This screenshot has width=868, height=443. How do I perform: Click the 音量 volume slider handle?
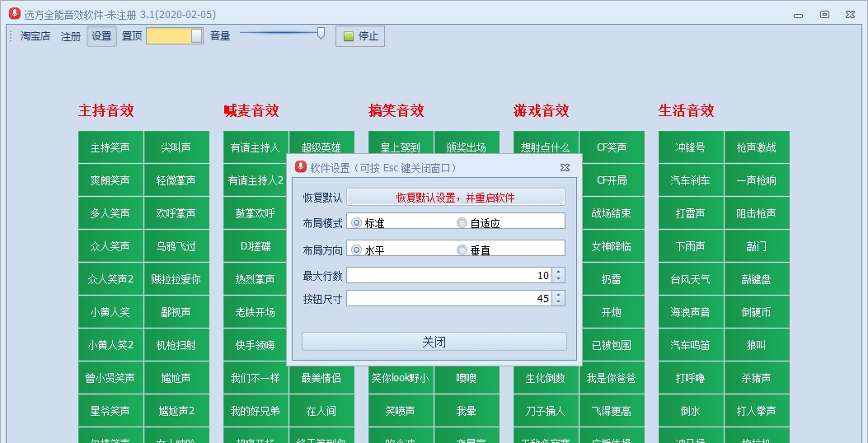pyautogui.click(x=321, y=33)
